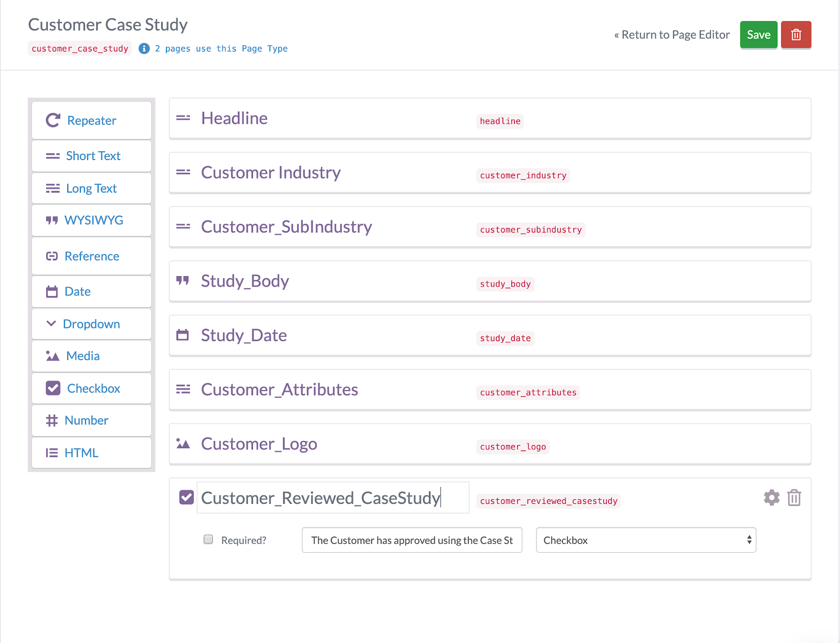
Task: Add a Dropdown field type
Action: click(91, 324)
